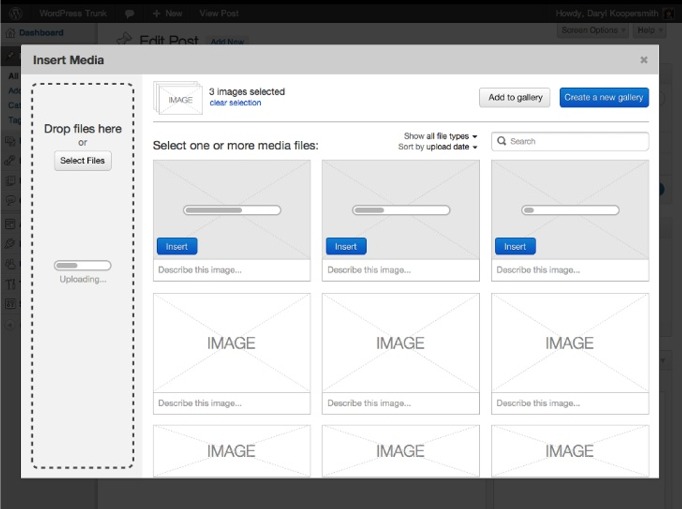Open Dashboard in the sidebar

coord(41,33)
